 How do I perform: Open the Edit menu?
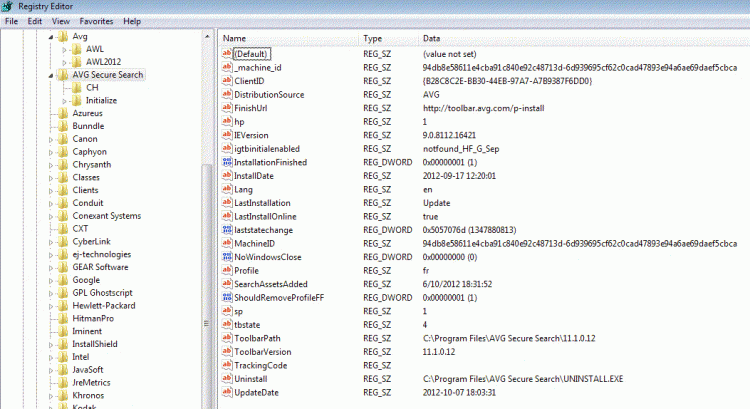(x=34, y=22)
